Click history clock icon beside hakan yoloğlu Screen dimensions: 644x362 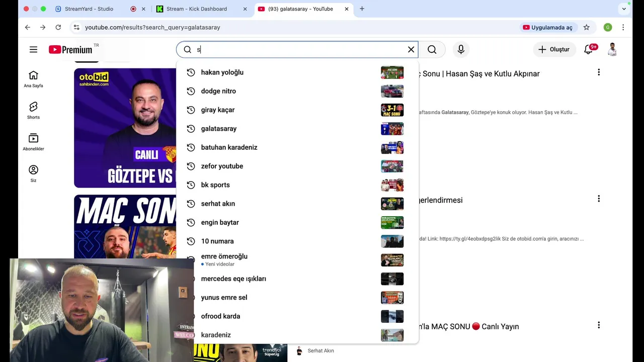point(191,72)
